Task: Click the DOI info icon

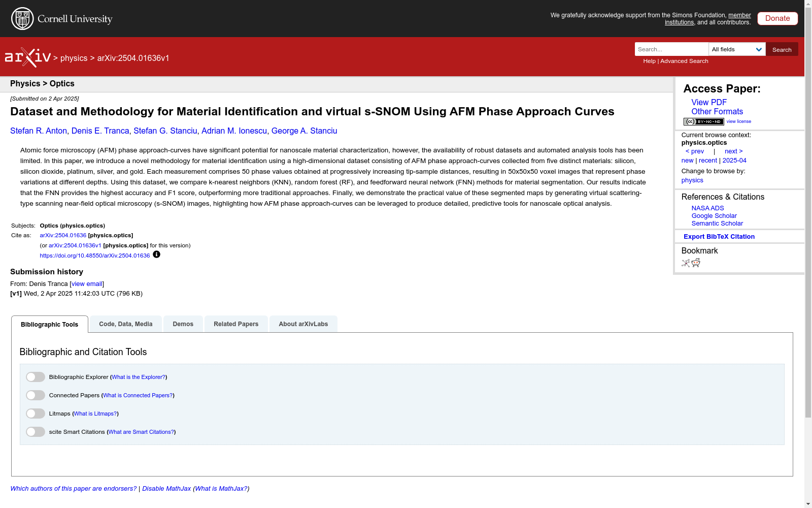Action: [x=156, y=255]
